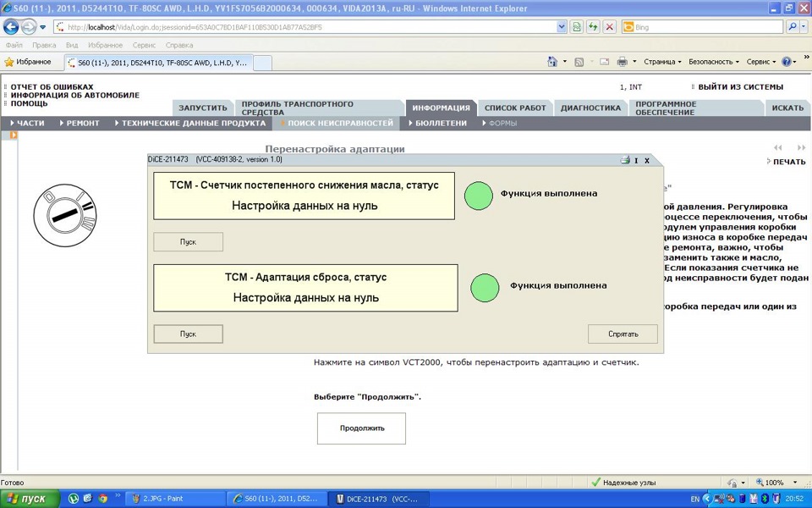Click the Bluetooth tray icon
Viewport: 812px width, 508px height.
[763, 499]
